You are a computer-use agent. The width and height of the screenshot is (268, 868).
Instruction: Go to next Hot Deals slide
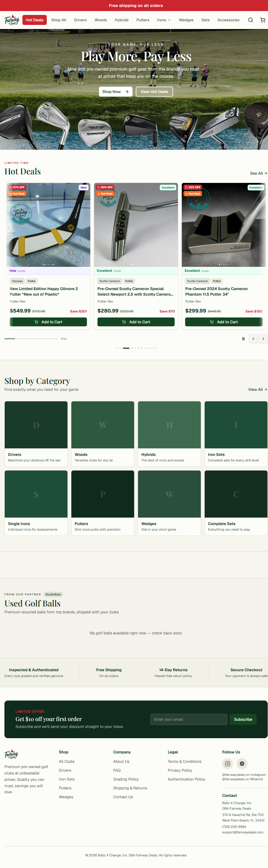pos(263,339)
